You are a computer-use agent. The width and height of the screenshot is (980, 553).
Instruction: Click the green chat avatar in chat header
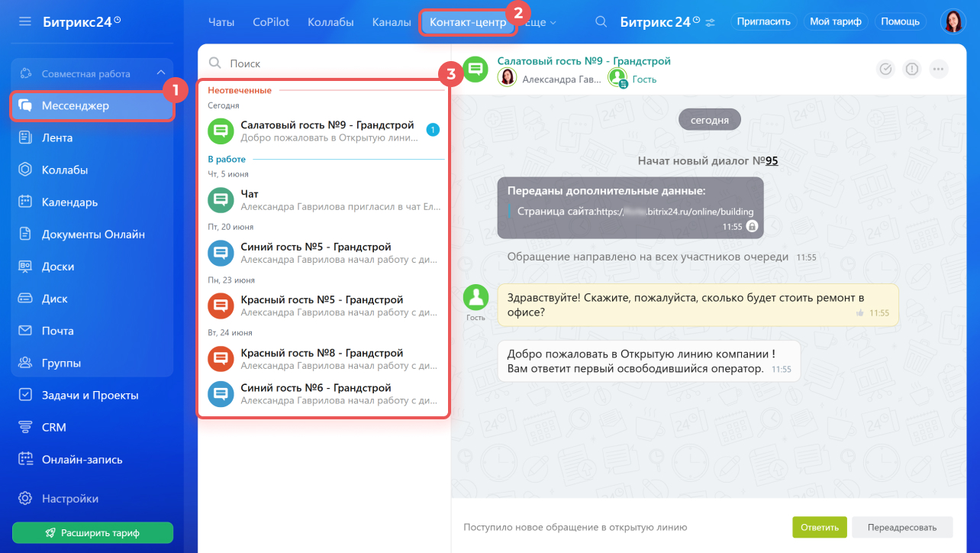pos(476,70)
